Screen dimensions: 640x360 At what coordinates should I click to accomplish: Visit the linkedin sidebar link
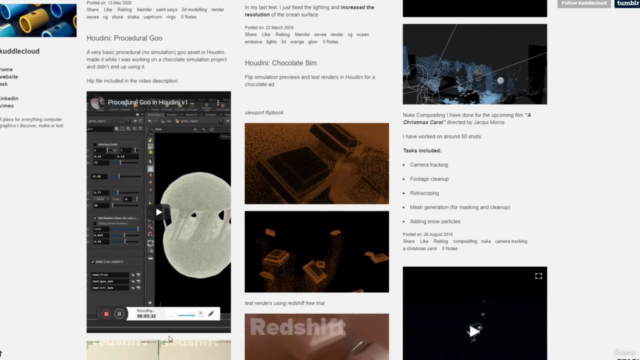click(x=9, y=98)
